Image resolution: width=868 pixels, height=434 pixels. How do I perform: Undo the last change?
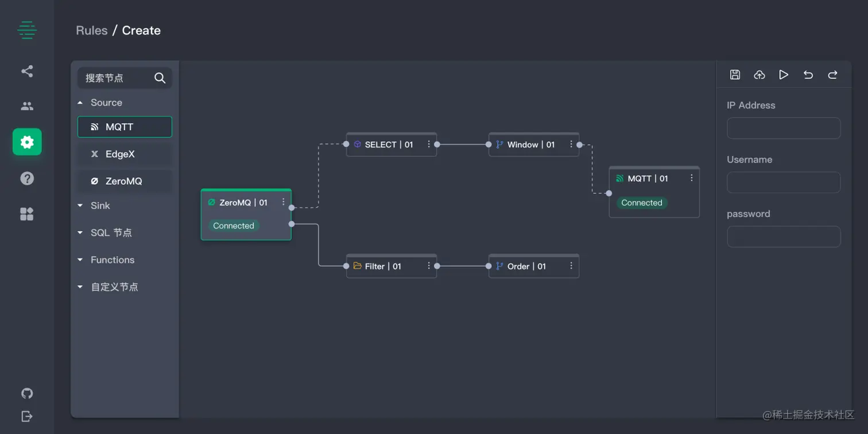(x=808, y=75)
